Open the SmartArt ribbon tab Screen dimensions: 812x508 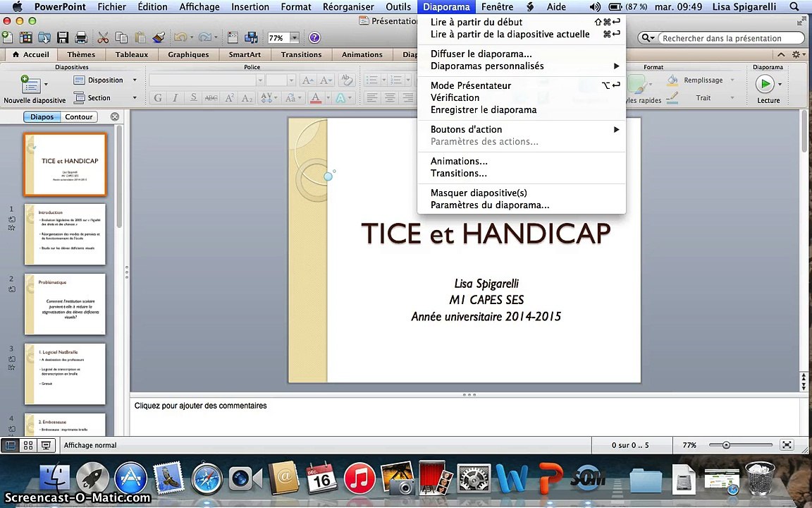245,54
